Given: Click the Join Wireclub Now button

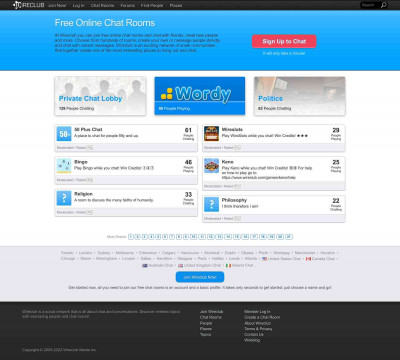Looking at the screenshot, I should coord(200,277).
